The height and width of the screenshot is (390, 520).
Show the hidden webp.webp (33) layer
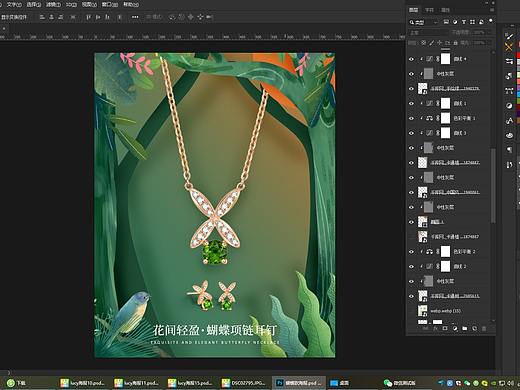coord(411,311)
